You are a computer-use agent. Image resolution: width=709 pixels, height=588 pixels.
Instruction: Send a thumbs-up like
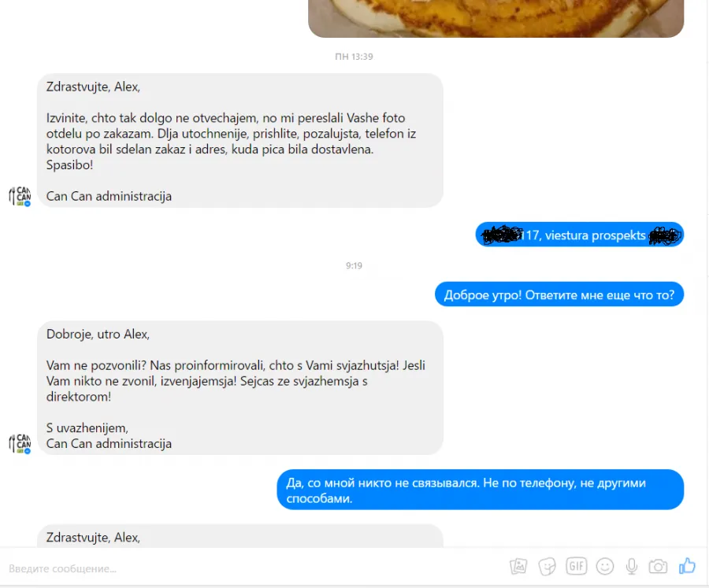687,565
